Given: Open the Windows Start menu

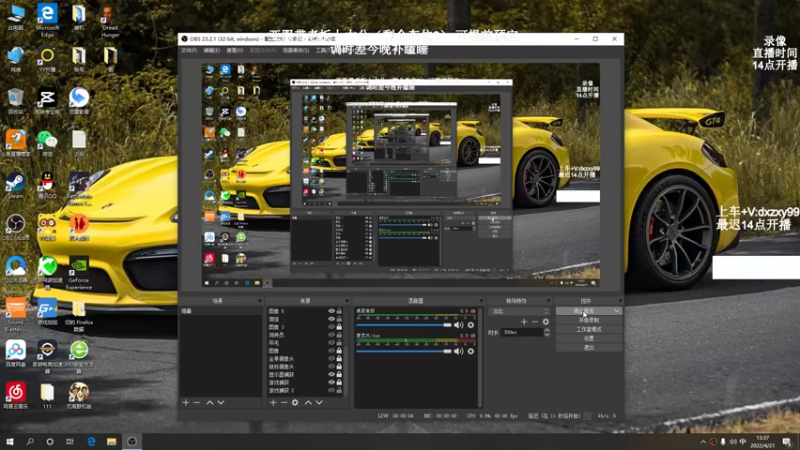Looking at the screenshot, I should tap(10, 441).
